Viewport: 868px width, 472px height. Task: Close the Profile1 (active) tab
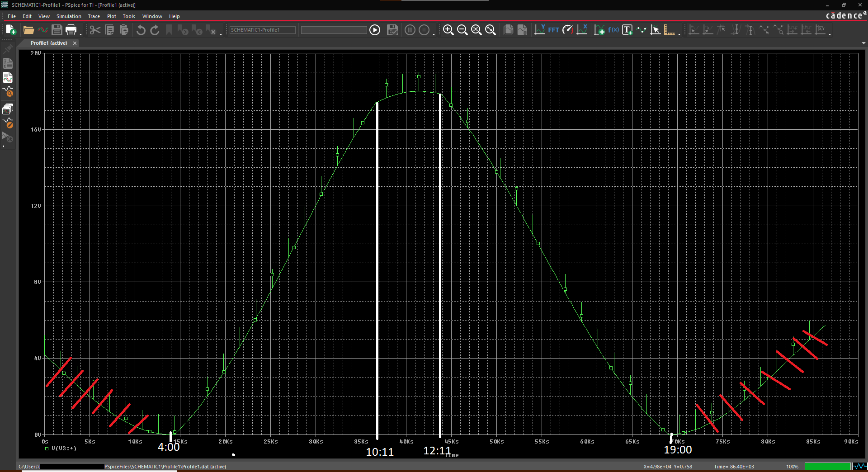[x=75, y=43]
